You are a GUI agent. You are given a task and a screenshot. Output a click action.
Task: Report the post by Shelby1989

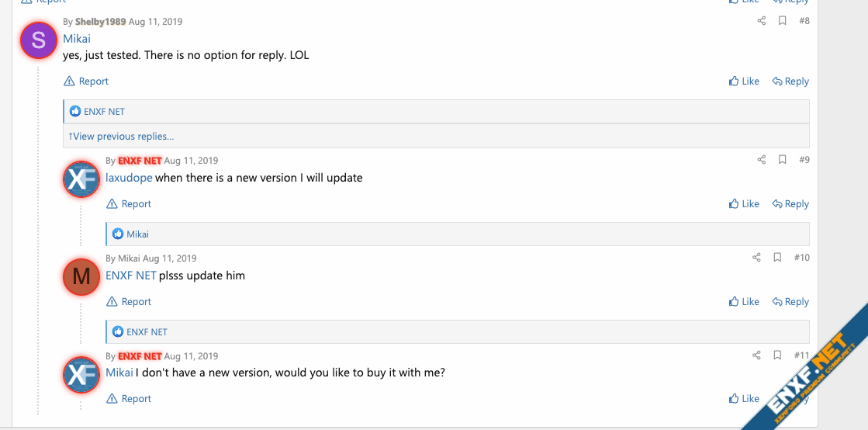tap(86, 81)
